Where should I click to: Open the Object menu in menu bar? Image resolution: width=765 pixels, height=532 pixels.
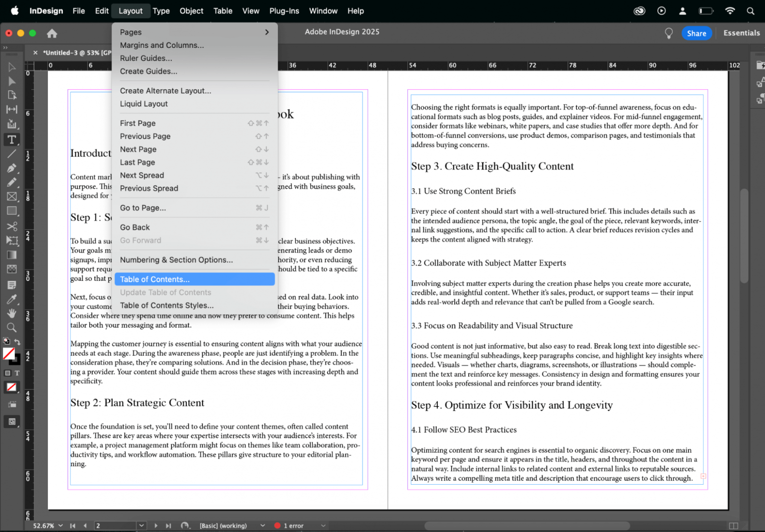click(x=191, y=11)
